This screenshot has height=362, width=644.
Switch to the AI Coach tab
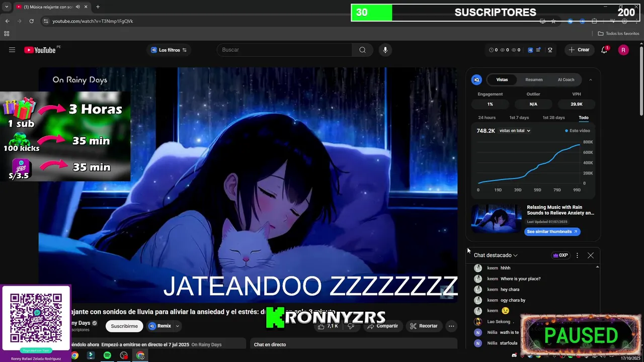(x=566, y=79)
